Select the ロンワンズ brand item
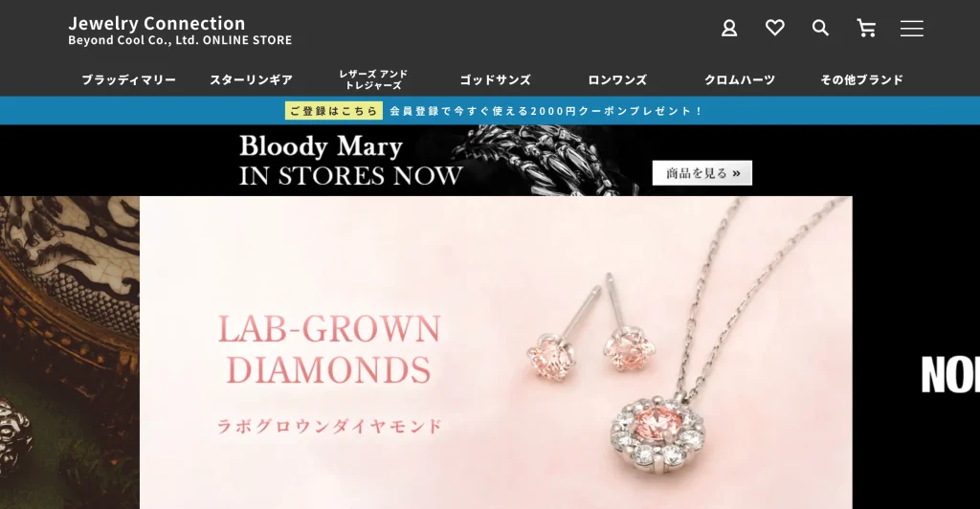 coord(617,80)
